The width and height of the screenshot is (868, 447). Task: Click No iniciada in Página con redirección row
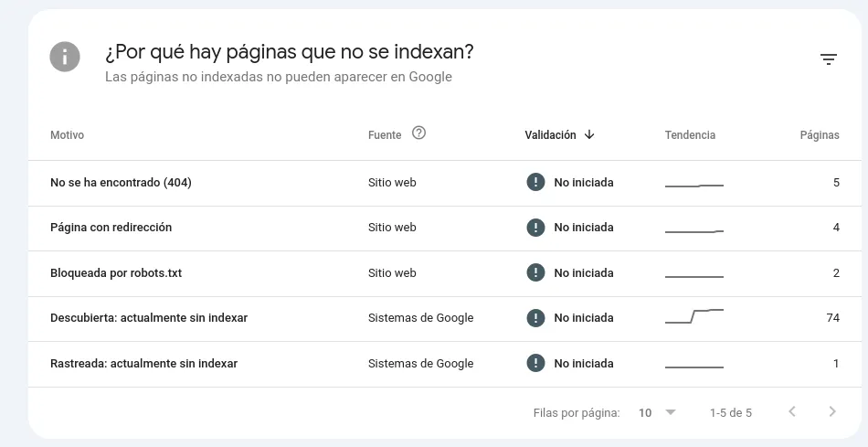[x=584, y=227]
